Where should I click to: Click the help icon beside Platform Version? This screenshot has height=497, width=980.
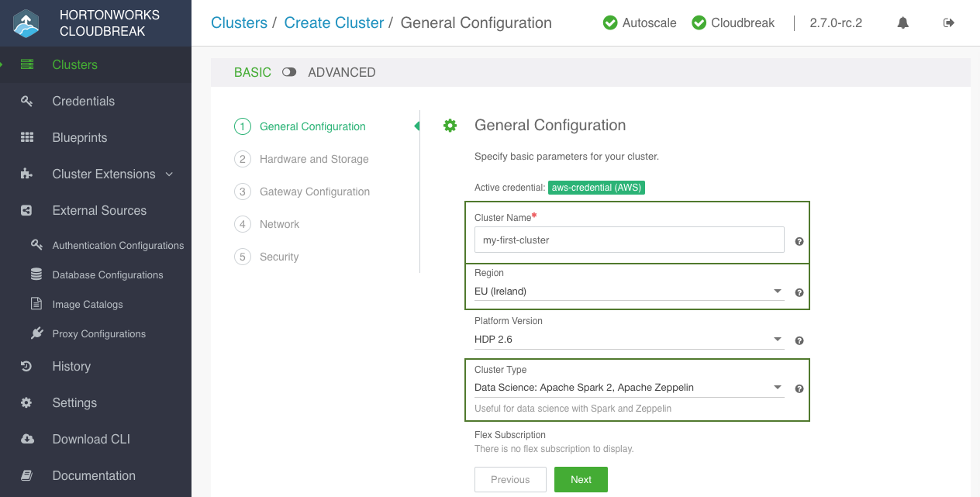[x=799, y=340]
